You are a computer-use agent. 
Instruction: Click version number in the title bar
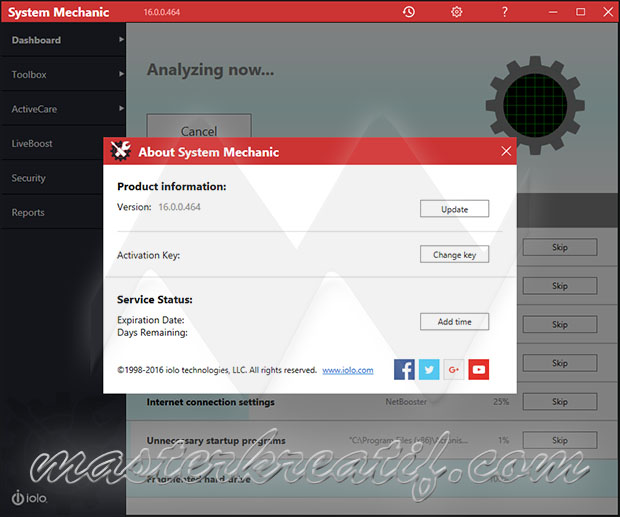pos(161,12)
